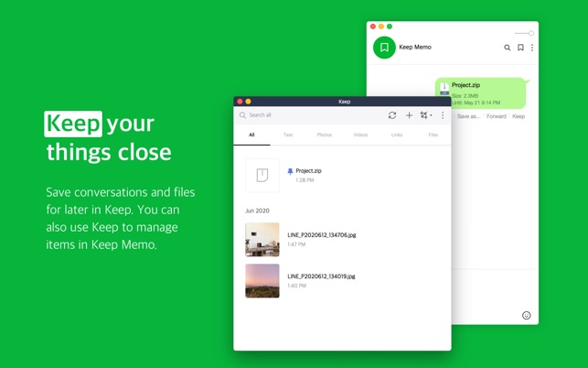Click the blue pin icon beside Project.zip
588x368 pixels.
290,171
